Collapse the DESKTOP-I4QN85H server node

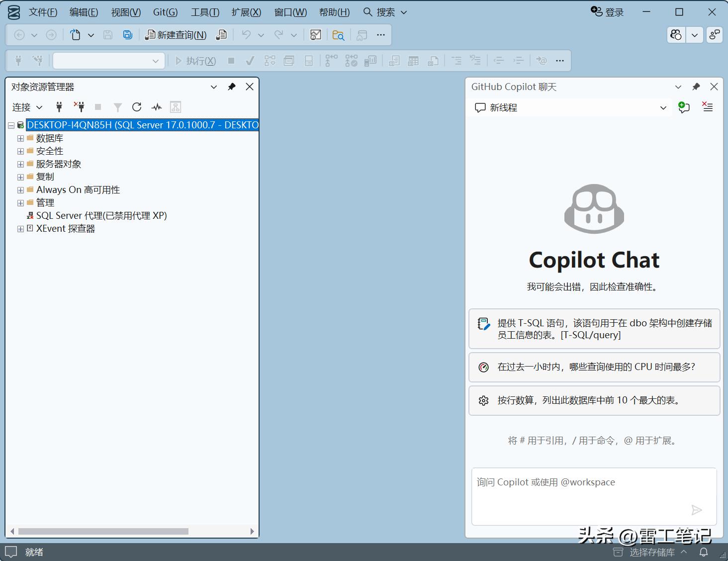[11, 125]
